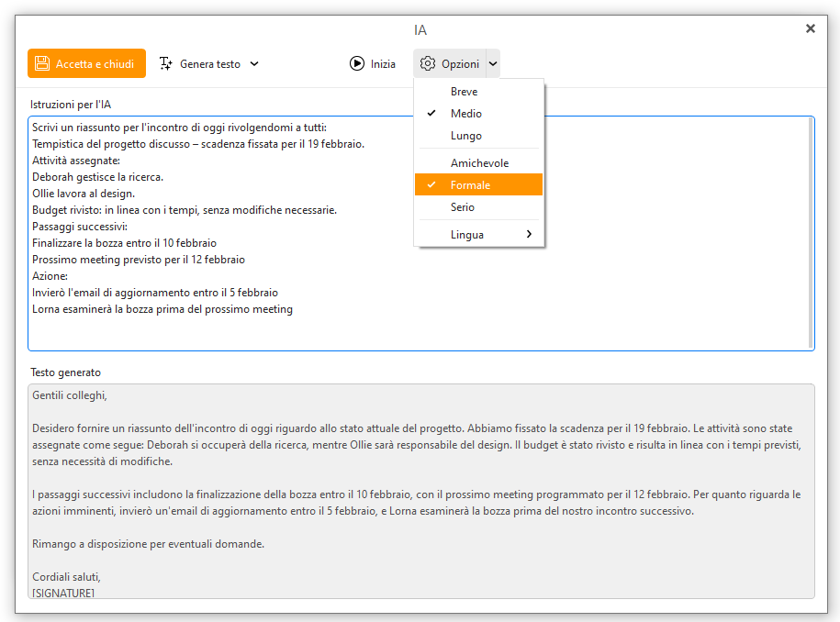840x622 pixels.
Task: Click the [SIGNATURE] placeholder text
Action: pos(63,593)
